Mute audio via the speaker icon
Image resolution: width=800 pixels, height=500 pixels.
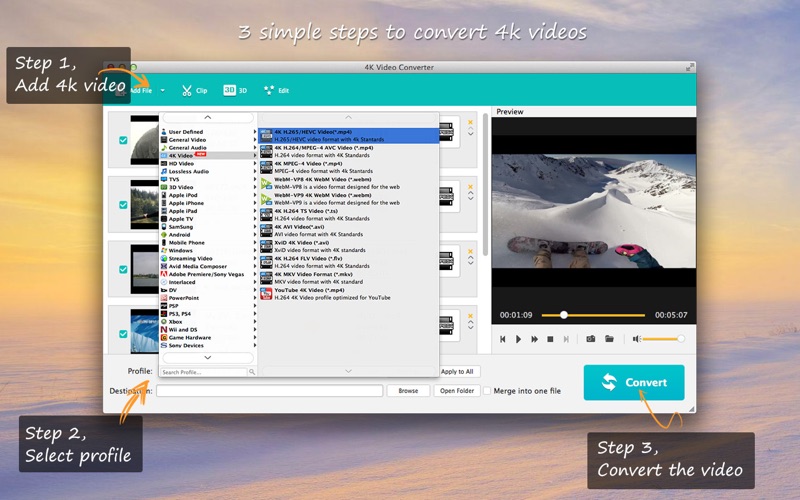coord(636,339)
